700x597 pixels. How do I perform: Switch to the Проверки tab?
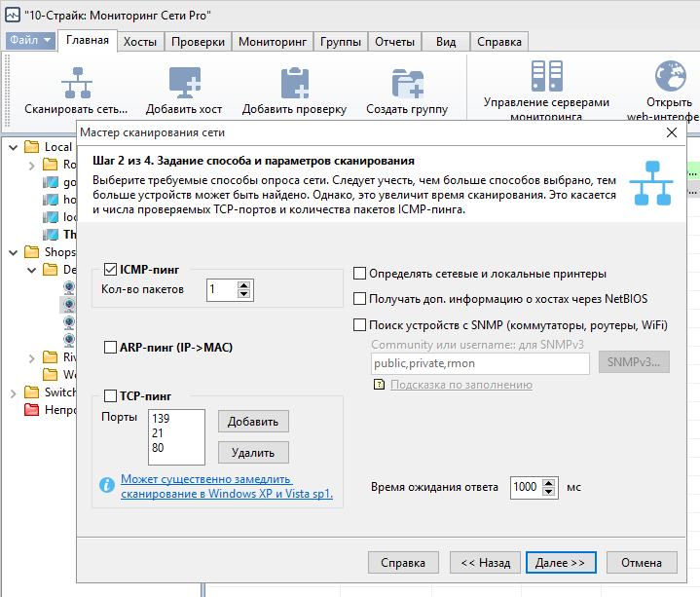click(198, 42)
